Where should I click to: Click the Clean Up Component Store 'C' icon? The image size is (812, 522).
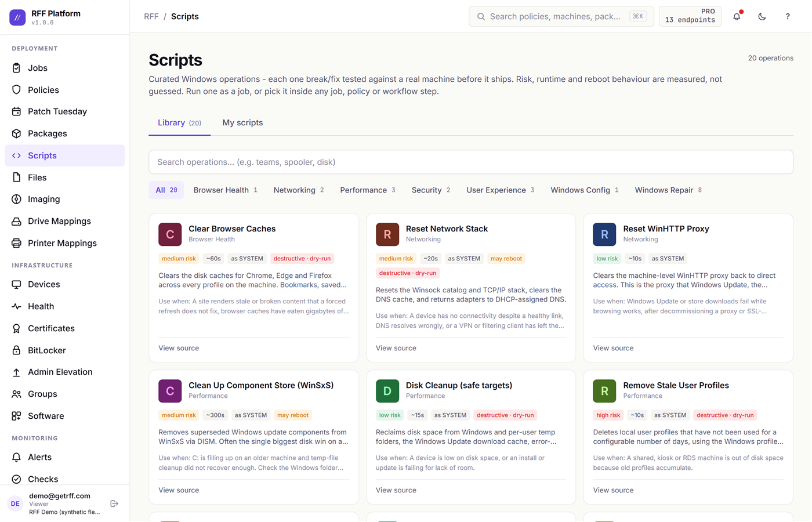(170, 391)
